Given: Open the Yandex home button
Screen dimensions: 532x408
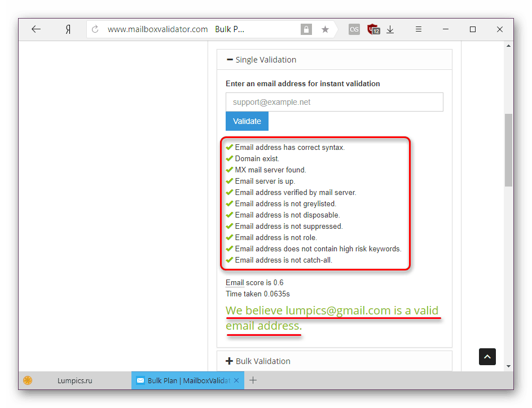Looking at the screenshot, I should 68,29.
